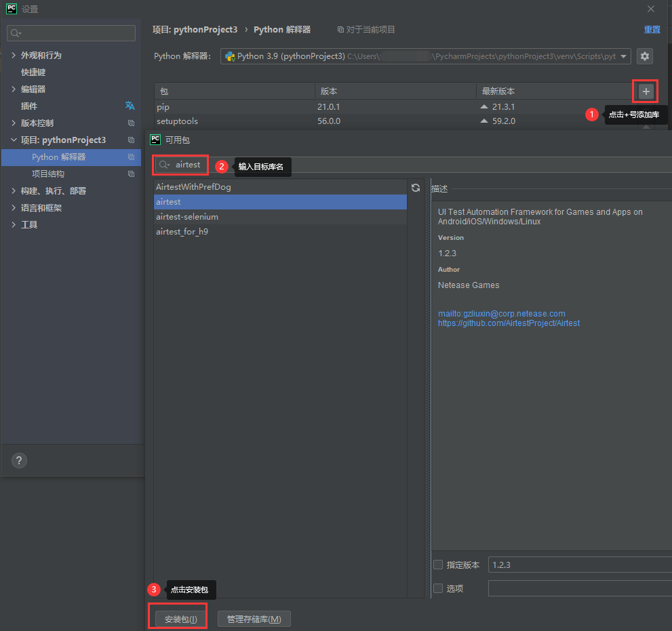The height and width of the screenshot is (631, 672).
Task: Click the PyCharm logo in the 可用包 dialog
Action: tap(155, 140)
